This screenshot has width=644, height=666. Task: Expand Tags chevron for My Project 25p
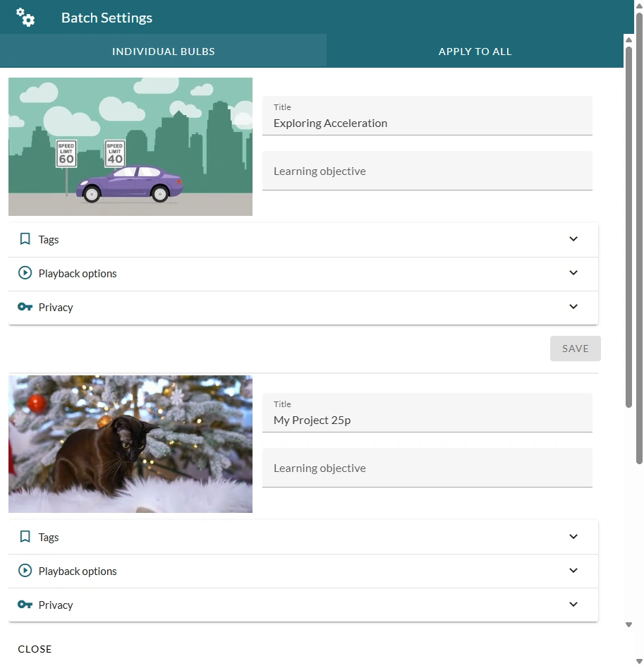click(573, 537)
